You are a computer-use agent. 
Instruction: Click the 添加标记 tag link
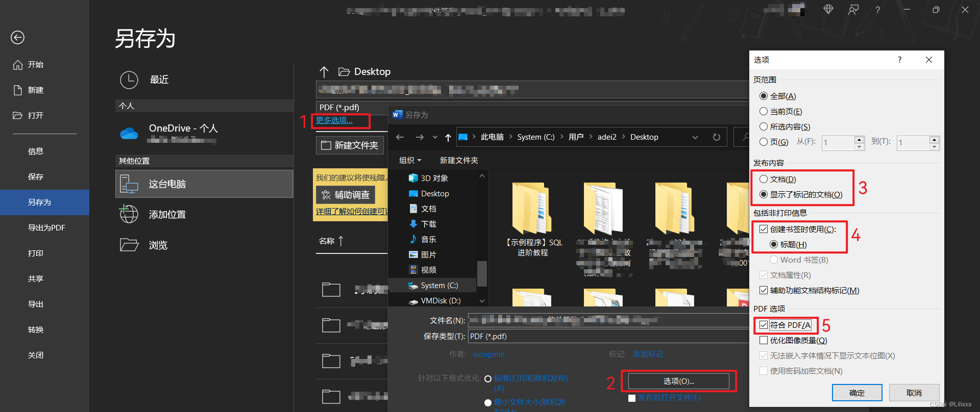(x=648, y=354)
